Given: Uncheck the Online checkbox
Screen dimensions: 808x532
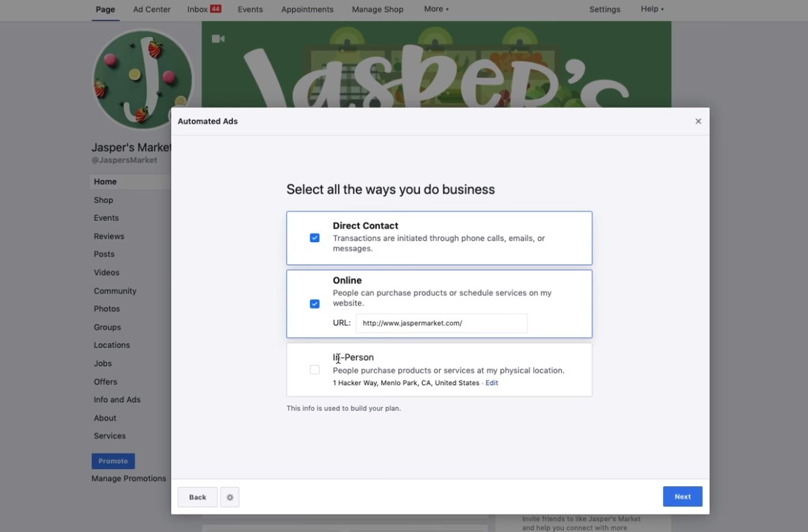Looking at the screenshot, I should point(314,304).
